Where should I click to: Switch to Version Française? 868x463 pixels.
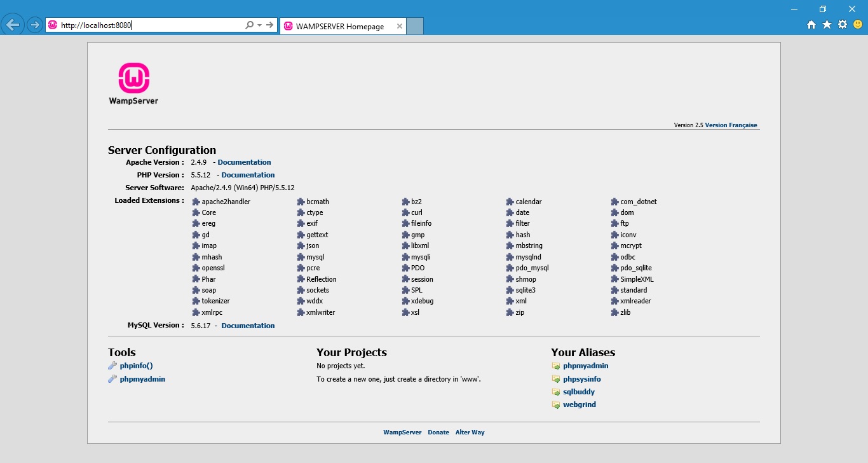click(x=731, y=125)
